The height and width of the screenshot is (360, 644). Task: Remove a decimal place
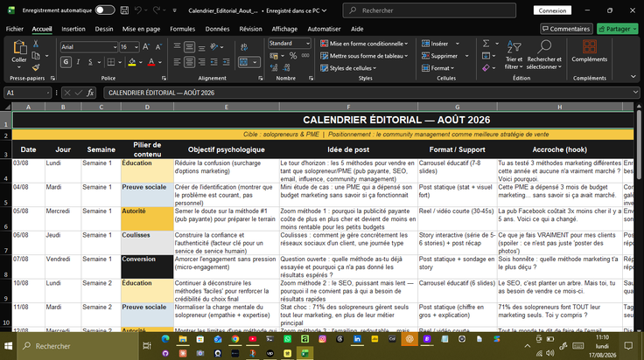coord(287,67)
